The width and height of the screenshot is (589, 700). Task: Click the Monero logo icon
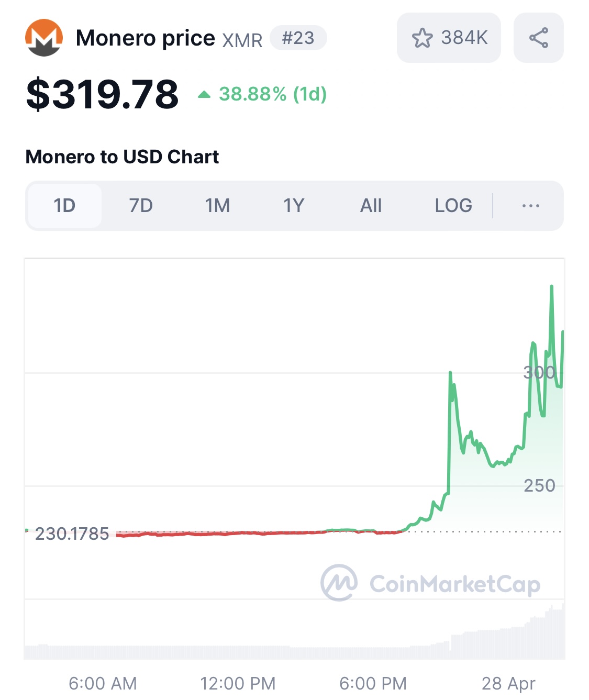pyautogui.click(x=44, y=38)
